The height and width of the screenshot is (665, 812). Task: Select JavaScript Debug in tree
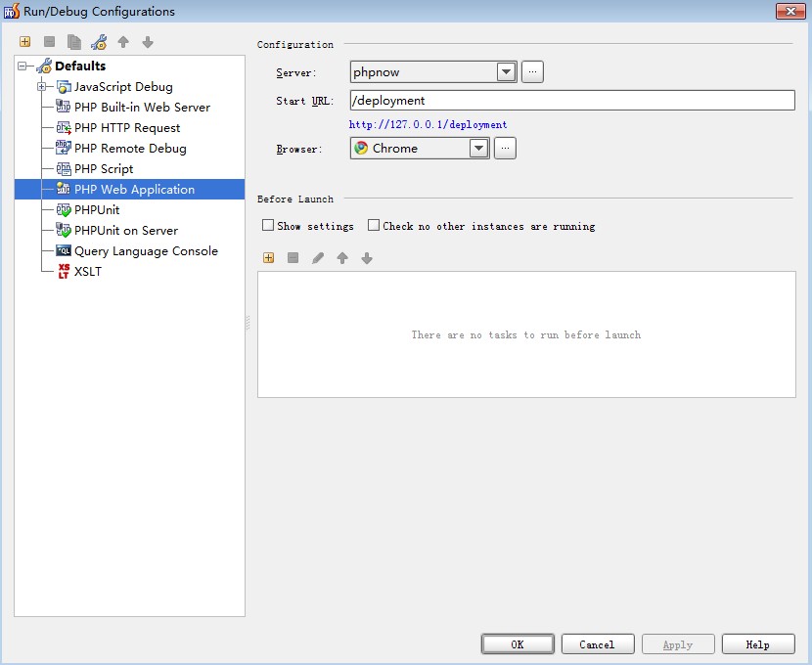(x=123, y=86)
